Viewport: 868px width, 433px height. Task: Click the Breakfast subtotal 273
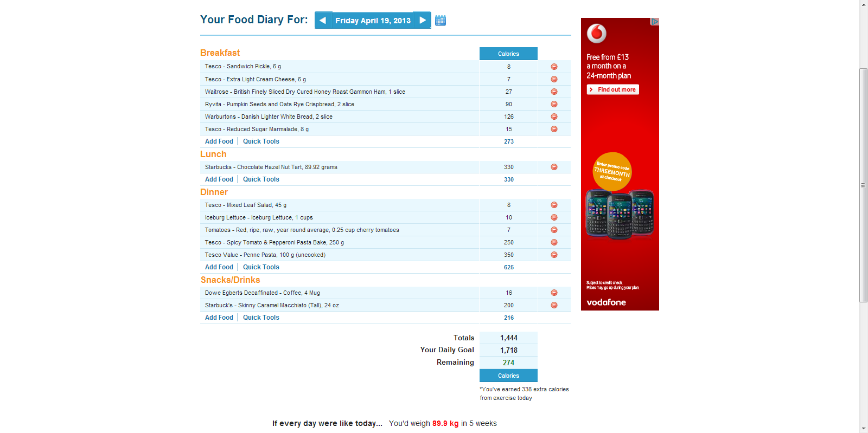[508, 141]
